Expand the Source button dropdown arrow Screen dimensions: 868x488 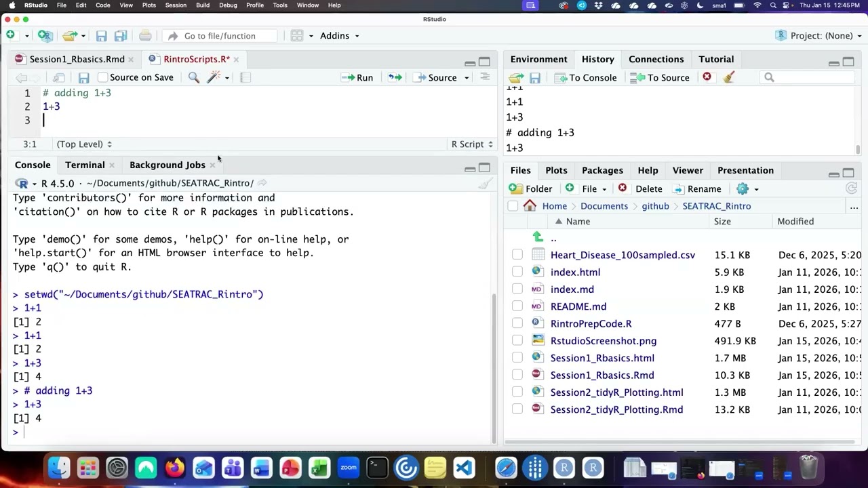(467, 78)
